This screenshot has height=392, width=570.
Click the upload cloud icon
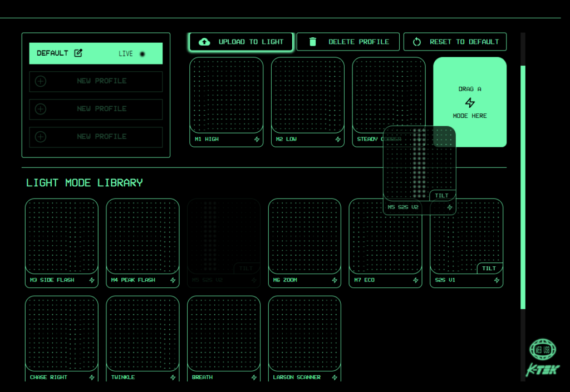pos(204,42)
